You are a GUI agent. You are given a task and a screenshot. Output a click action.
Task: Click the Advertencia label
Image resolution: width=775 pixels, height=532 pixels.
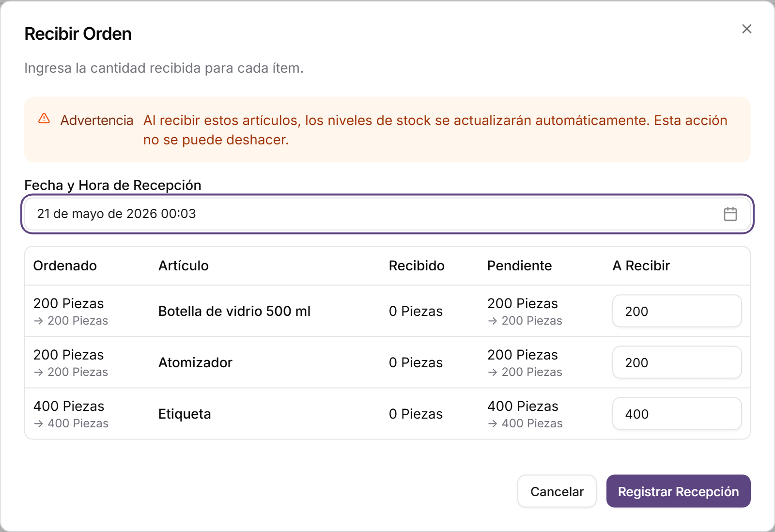97,120
